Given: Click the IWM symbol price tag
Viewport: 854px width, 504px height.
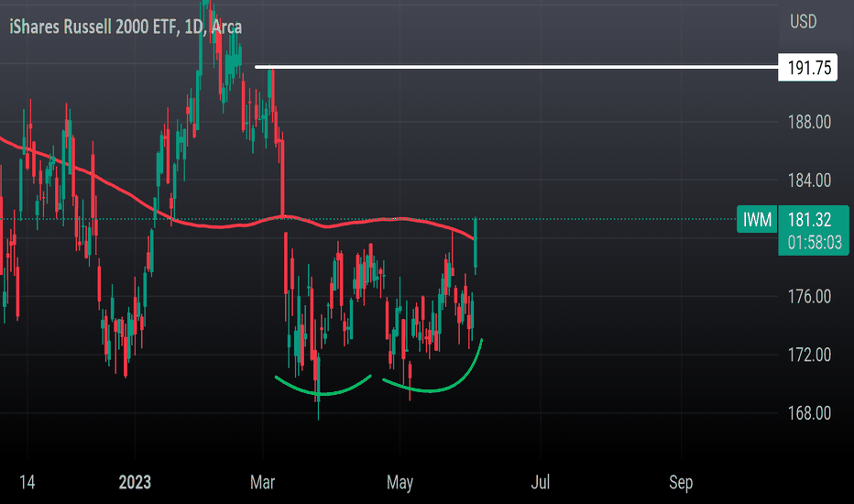Looking at the screenshot, I should click(x=757, y=220).
